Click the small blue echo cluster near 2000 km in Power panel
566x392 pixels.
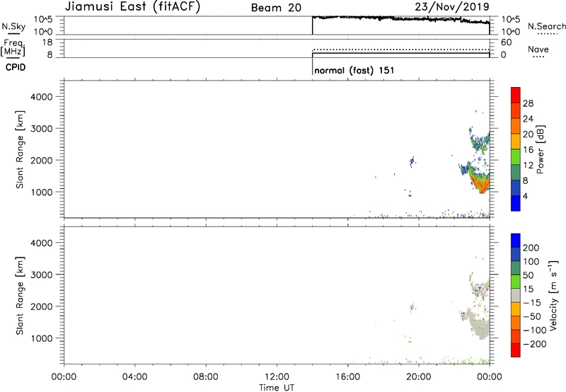pos(412,161)
